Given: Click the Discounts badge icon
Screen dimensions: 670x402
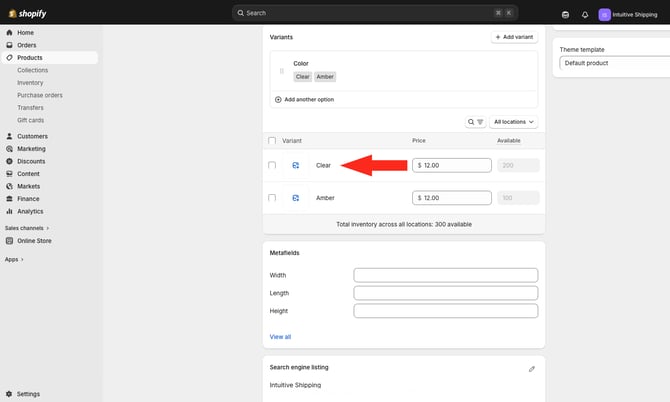Looking at the screenshot, I should click(x=9, y=161).
